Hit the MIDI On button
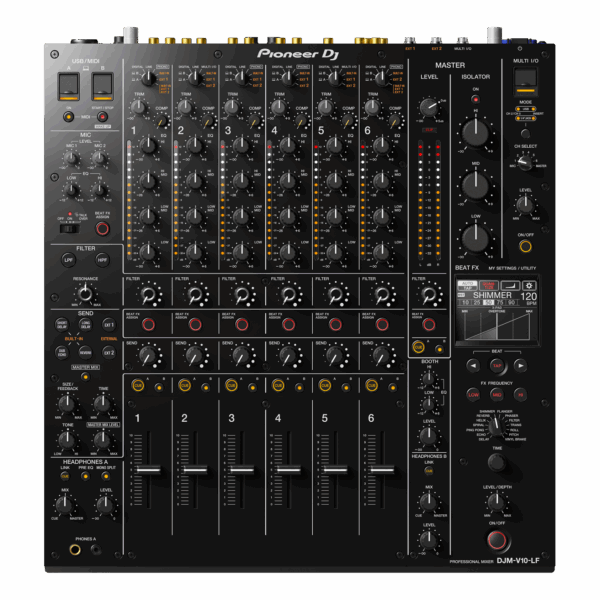600x600 pixels. [x=68, y=117]
